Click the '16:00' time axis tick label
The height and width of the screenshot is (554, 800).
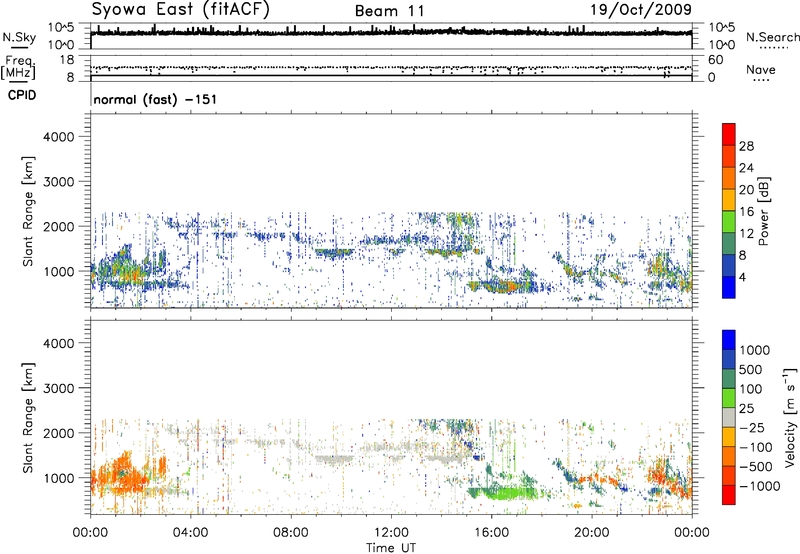(x=491, y=533)
